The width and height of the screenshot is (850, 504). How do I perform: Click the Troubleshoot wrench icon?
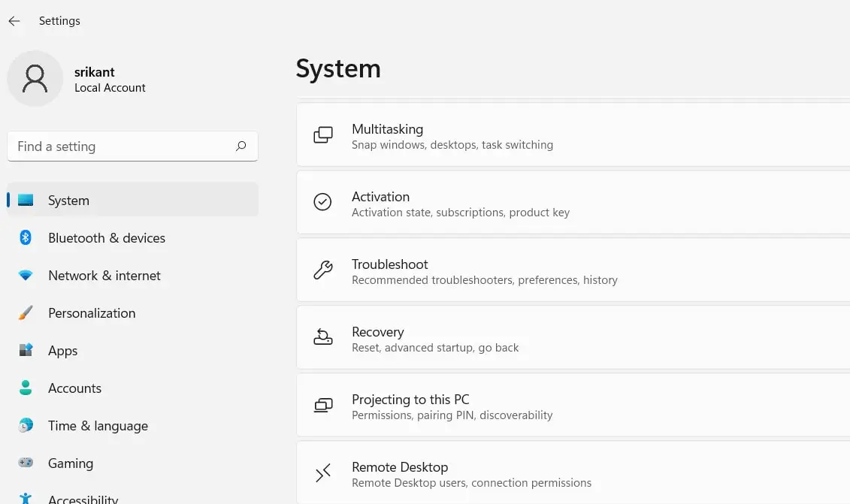click(x=322, y=270)
